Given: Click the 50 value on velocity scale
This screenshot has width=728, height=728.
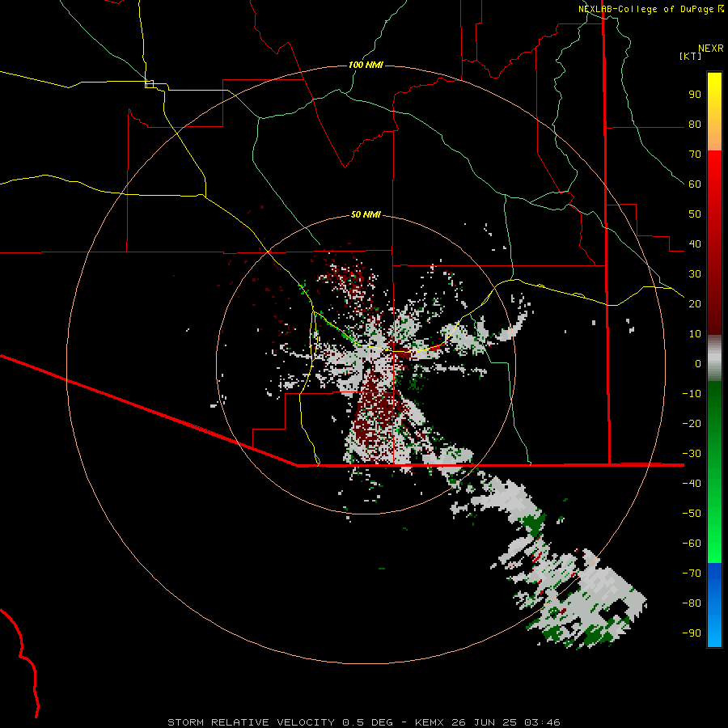Looking at the screenshot, I should point(695,214).
